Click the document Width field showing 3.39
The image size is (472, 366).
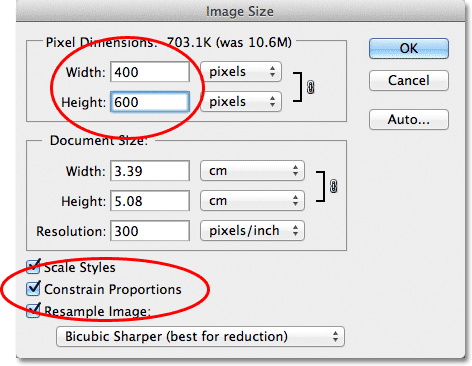tap(150, 171)
